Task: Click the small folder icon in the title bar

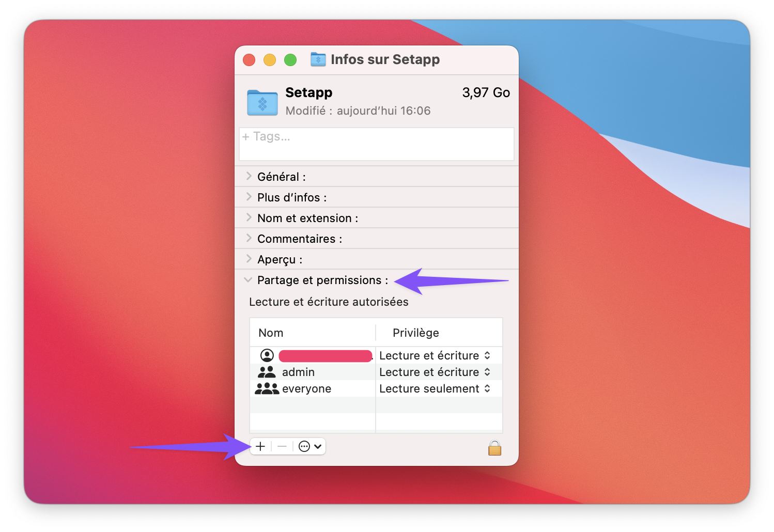Action: (318, 59)
